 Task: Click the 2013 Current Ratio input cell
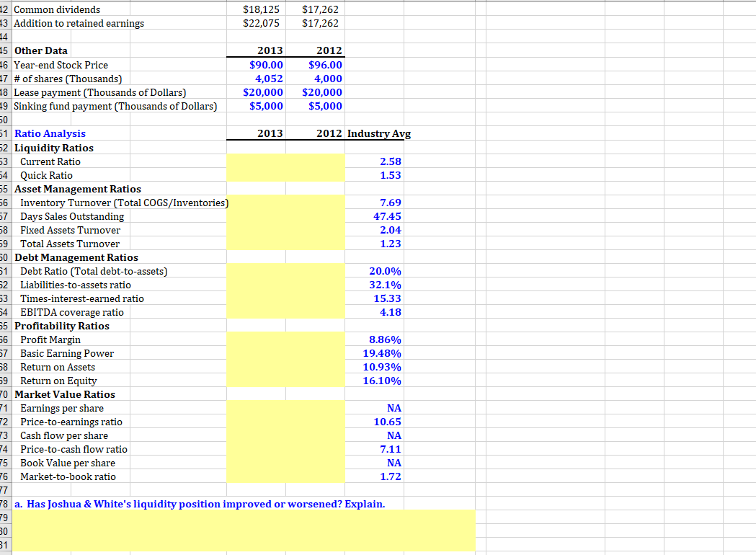coord(256,161)
